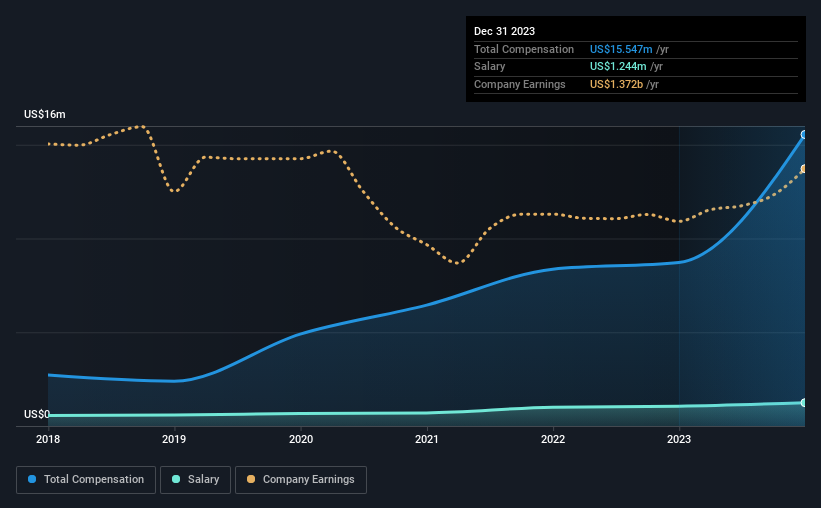Click the US$16m y-axis label
The image size is (821, 508).
[45, 114]
